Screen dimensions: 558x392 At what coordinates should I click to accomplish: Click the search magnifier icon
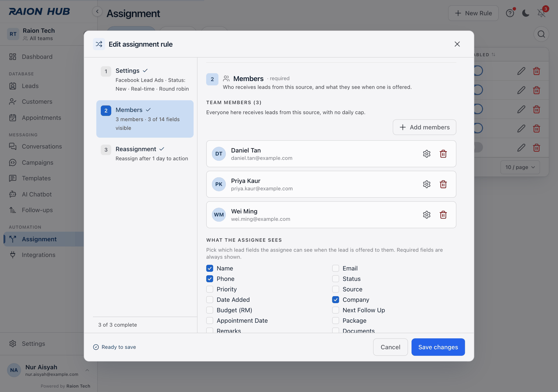pos(541,34)
